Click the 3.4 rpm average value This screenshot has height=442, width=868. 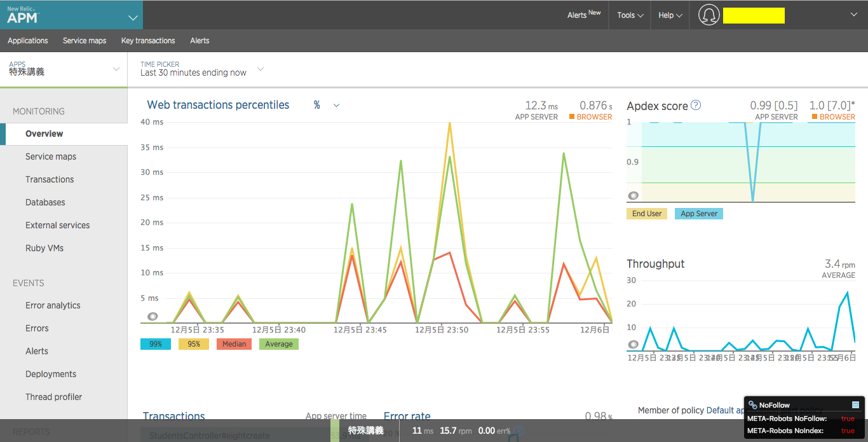(840, 263)
